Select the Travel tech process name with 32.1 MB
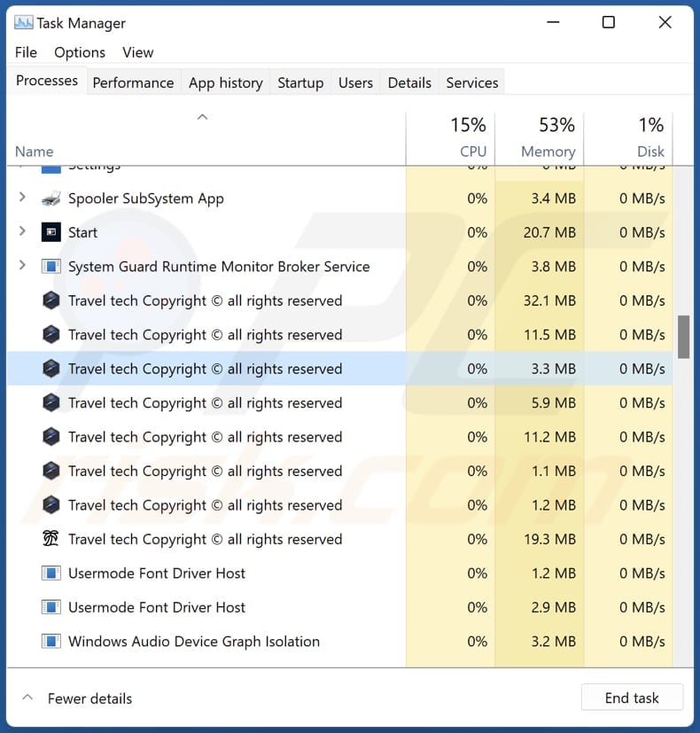Viewport: 700px width, 733px height. pyautogui.click(x=206, y=300)
